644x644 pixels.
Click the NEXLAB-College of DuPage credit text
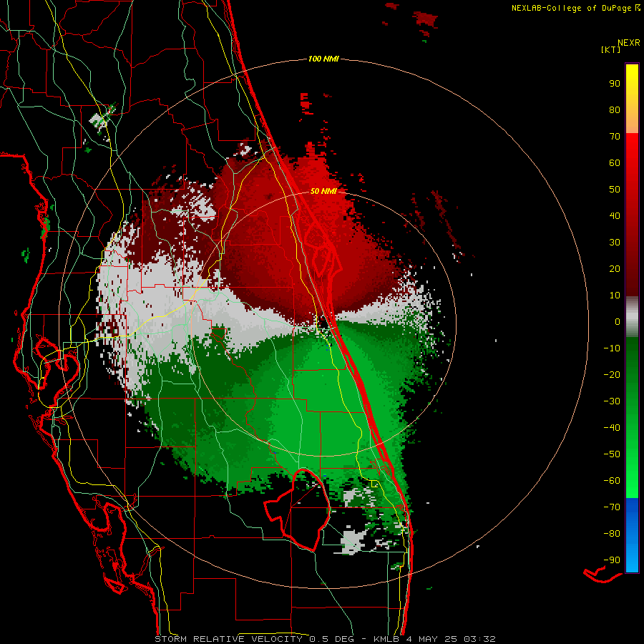coord(575,8)
